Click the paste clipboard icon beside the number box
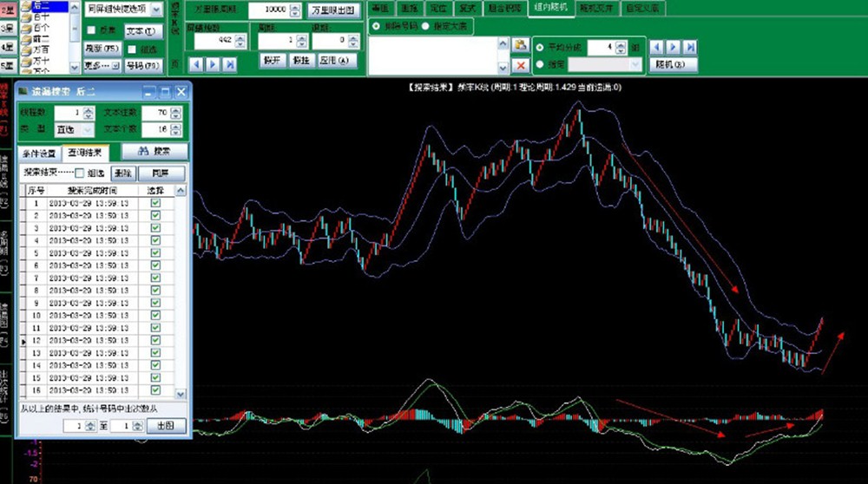The image size is (868, 484). (520, 45)
